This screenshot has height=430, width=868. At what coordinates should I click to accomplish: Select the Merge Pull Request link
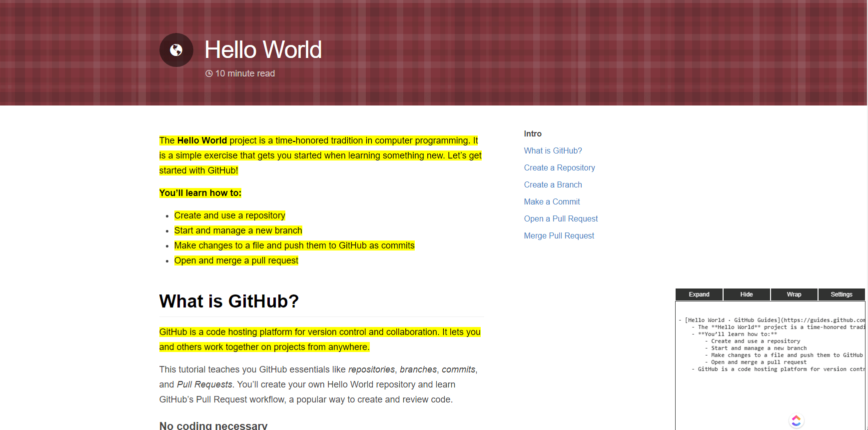tap(559, 236)
